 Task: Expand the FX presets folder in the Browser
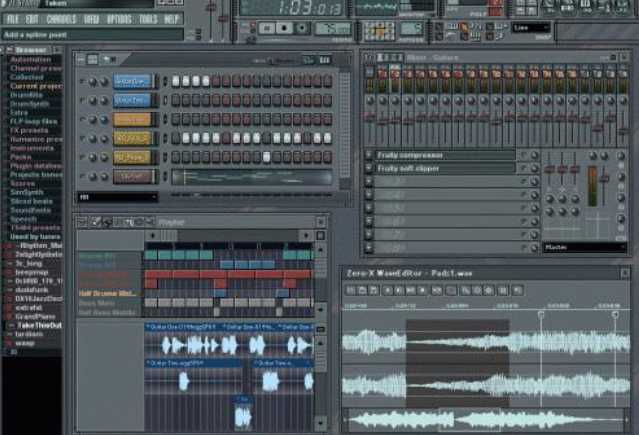click(x=29, y=130)
